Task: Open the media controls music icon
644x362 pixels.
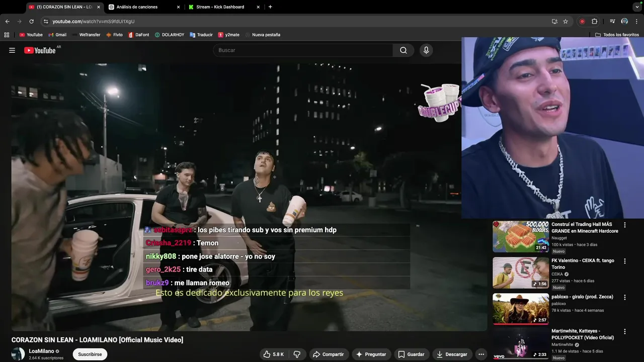Action: (612, 22)
